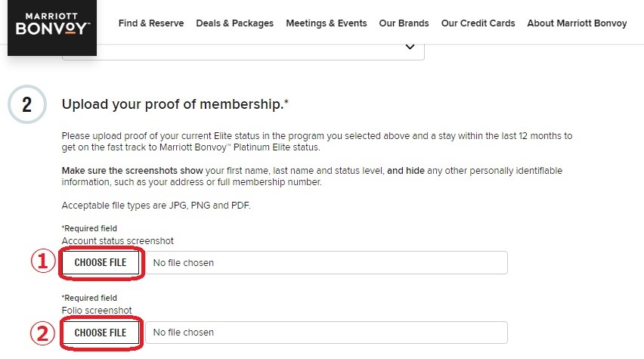Viewport: 644px width, 359px height.
Task: Click the red circled number 1 marker
Action: 43,261
